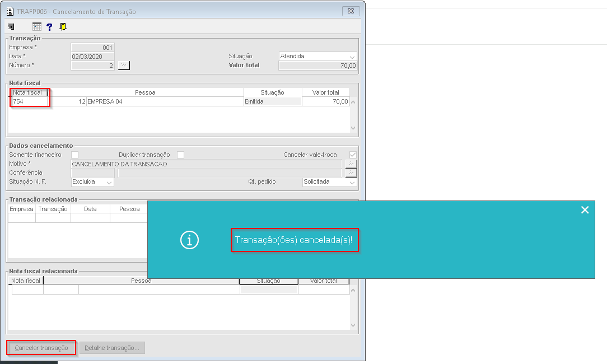Click the lookup button beside Número field
The height and width of the screenshot is (364, 607).
click(124, 65)
